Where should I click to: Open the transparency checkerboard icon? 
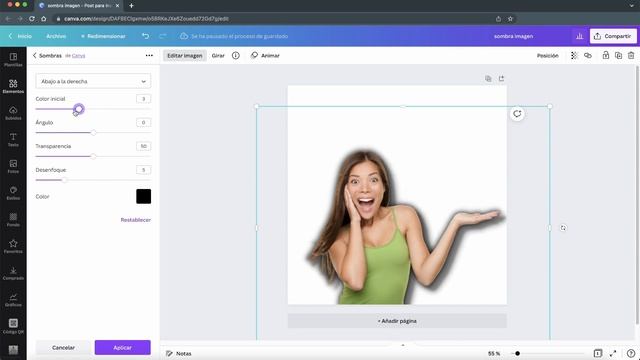[x=574, y=56]
